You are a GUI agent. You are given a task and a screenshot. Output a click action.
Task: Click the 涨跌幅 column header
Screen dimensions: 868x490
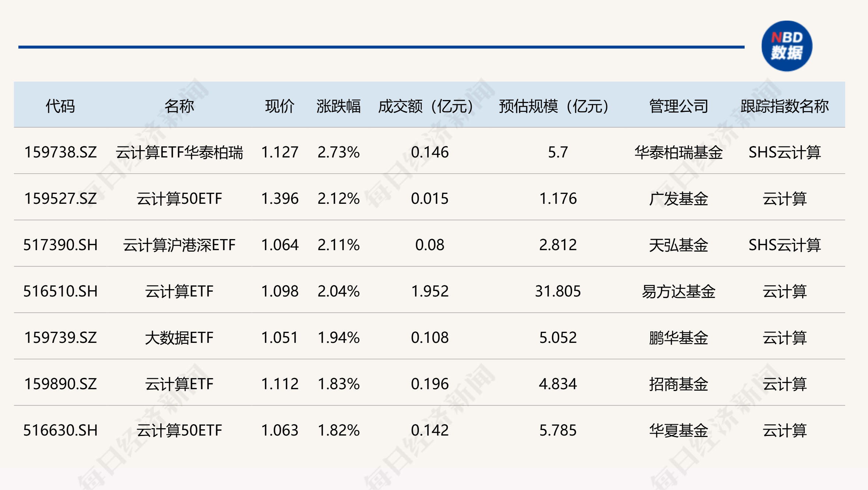338,106
